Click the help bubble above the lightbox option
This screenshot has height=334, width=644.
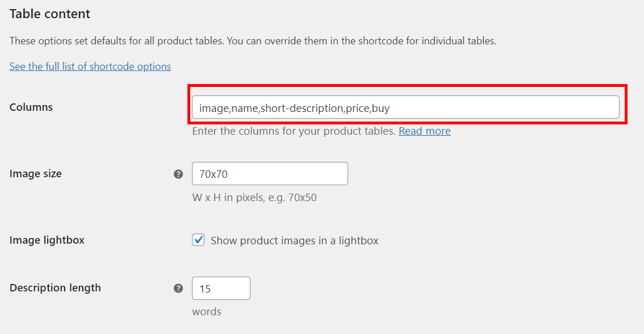click(178, 174)
